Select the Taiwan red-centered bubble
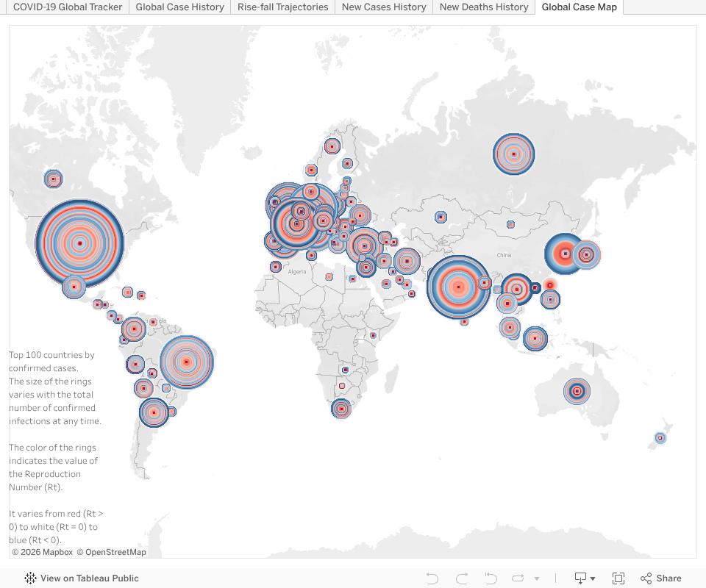Screen dimensions: 706x588 (x=550, y=285)
